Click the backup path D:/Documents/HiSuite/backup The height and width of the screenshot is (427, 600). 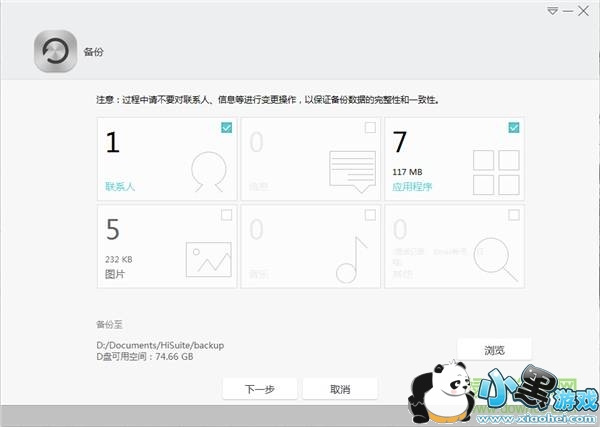coord(160,345)
